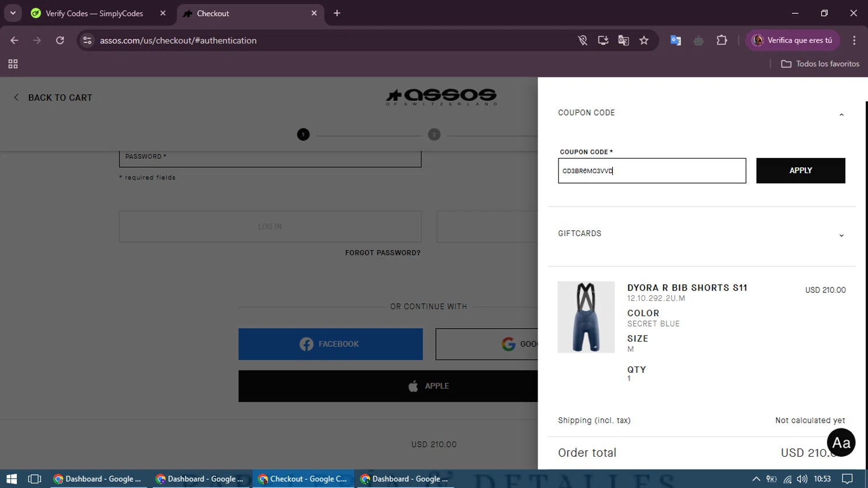Open Task View on taskbar
The height and width of the screenshot is (488, 868).
[35, 479]
